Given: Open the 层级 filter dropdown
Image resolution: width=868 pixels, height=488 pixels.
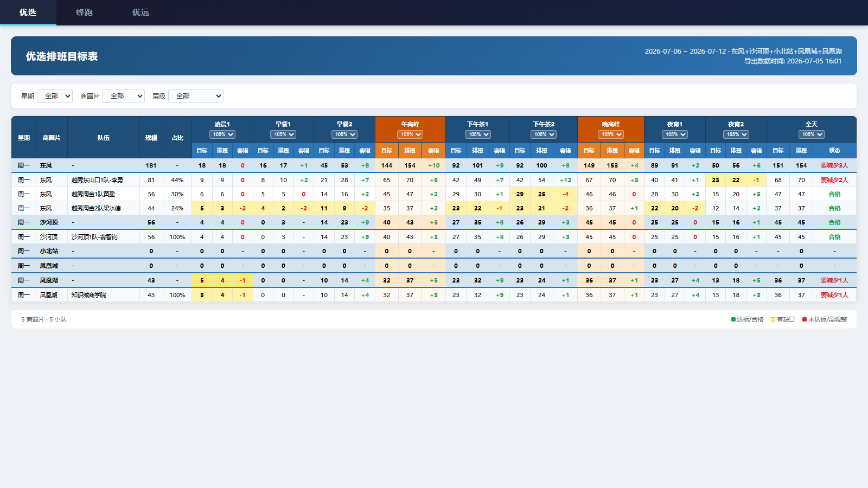Looking at the screenshot, I should click(196, 96).
